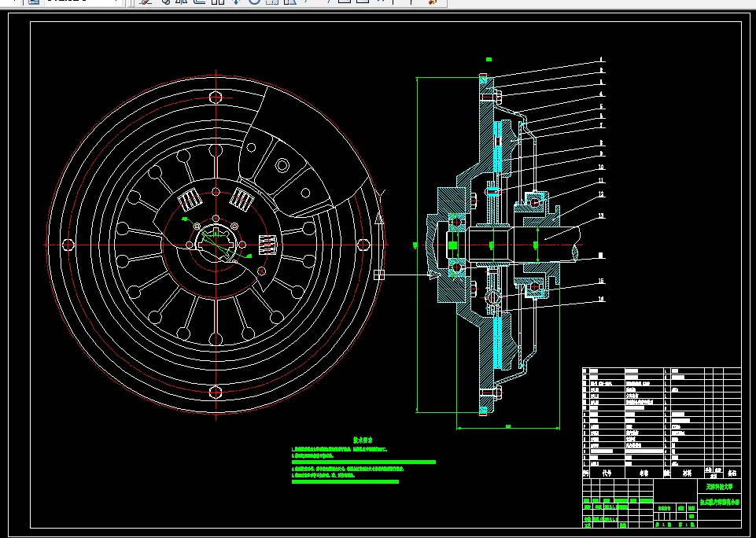
Task: Select part balloon number 13
Action: click(x=601, y=216)
